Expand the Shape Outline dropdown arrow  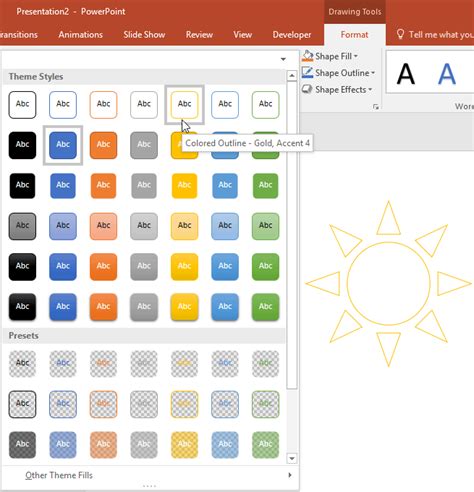pos(373,73)
